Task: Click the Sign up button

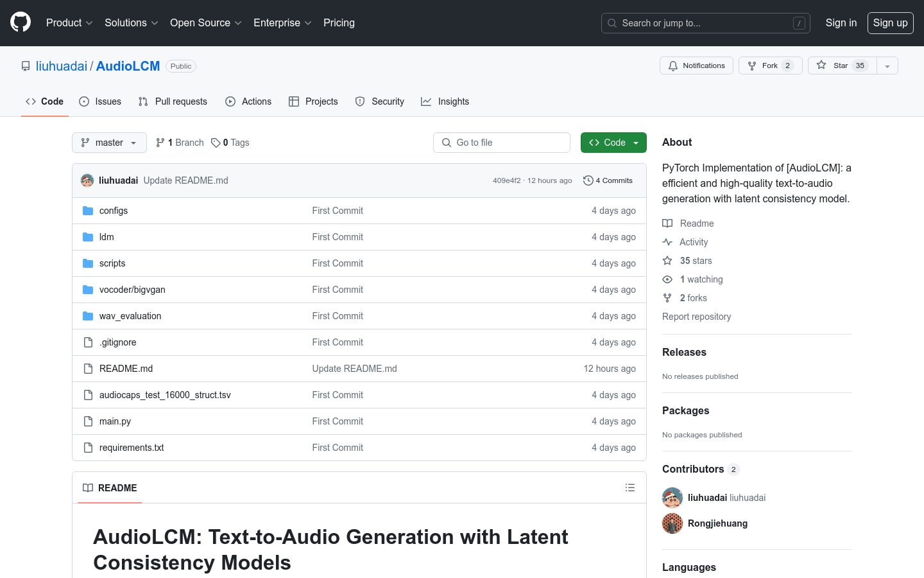Action: (x=891, y=22)
